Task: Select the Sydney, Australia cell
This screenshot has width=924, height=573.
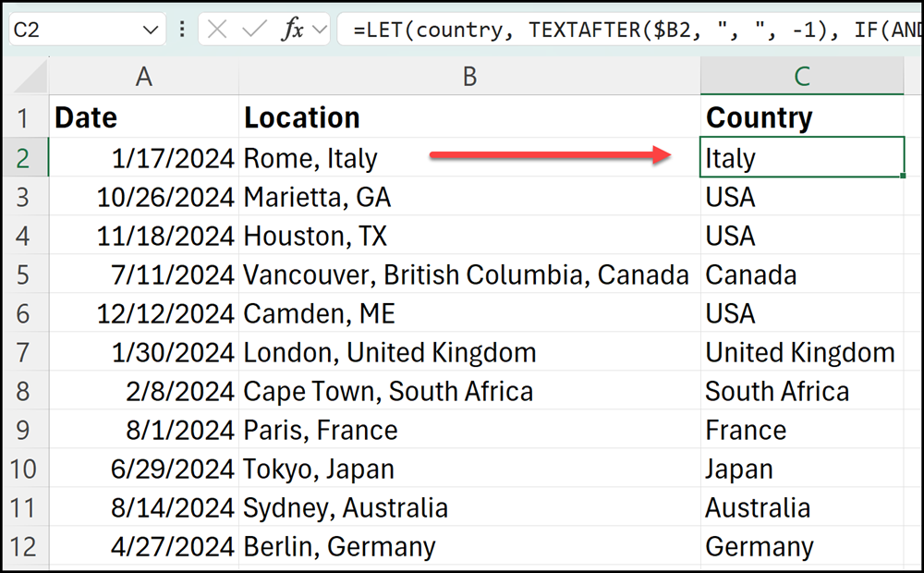Action: point(469,508)
